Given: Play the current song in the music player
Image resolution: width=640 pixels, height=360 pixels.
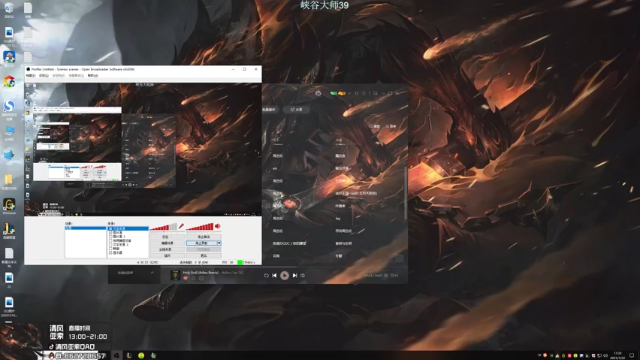Looking at the screenshot, I should [x=284, y=276].
